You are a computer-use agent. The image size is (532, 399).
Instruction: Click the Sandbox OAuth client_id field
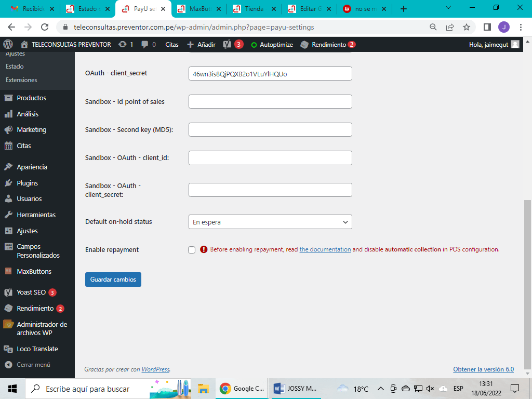click(270, 158)
